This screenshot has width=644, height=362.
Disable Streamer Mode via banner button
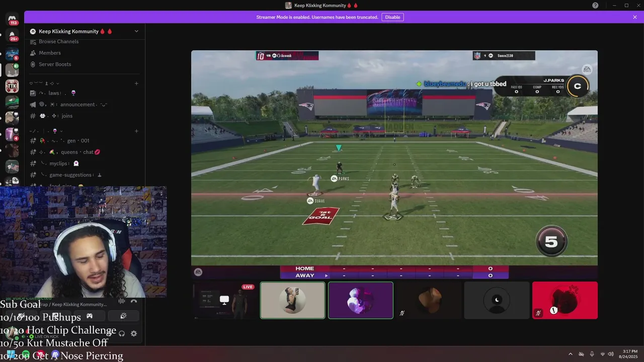click(392, 17)
